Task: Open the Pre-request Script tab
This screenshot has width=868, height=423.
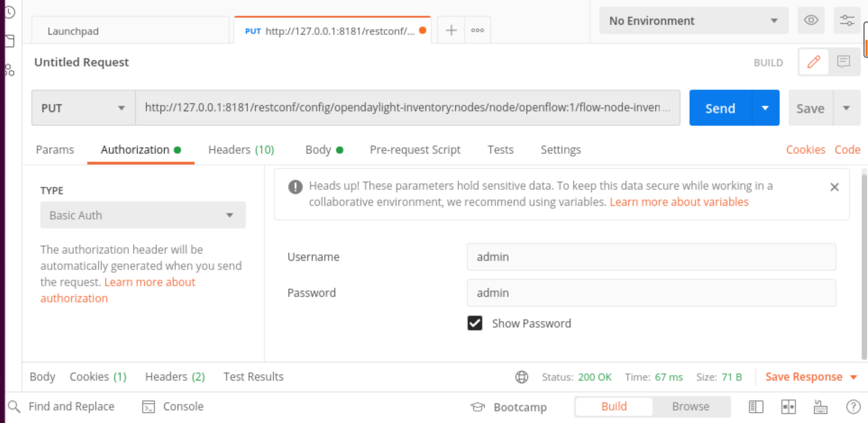Action: (415, 150)
